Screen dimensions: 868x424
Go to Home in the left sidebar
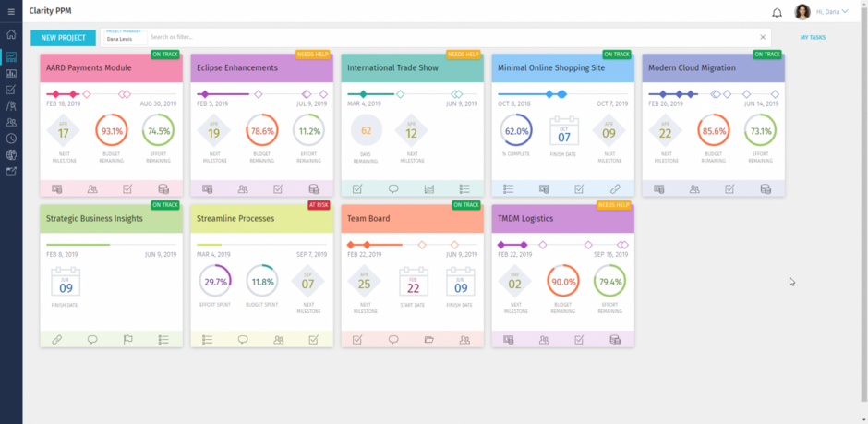[11, 34]
